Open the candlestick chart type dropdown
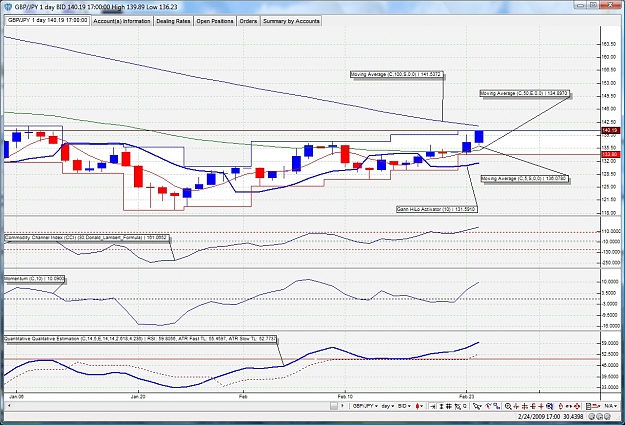The height and width of the screenshot is (425, 625). (x=419, y=406)
